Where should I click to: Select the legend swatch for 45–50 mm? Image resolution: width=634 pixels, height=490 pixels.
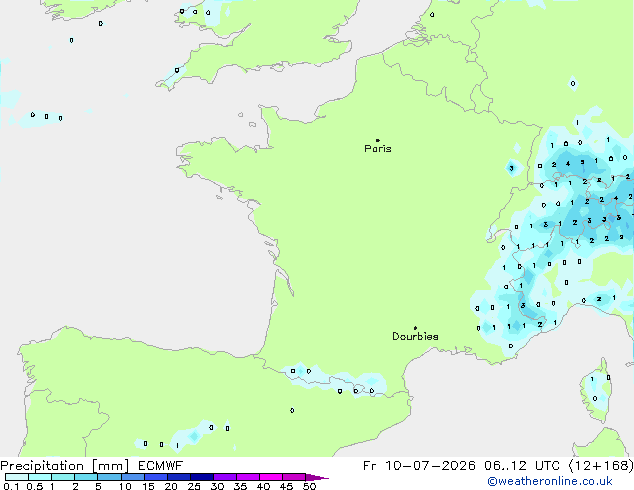coord(294,477)
